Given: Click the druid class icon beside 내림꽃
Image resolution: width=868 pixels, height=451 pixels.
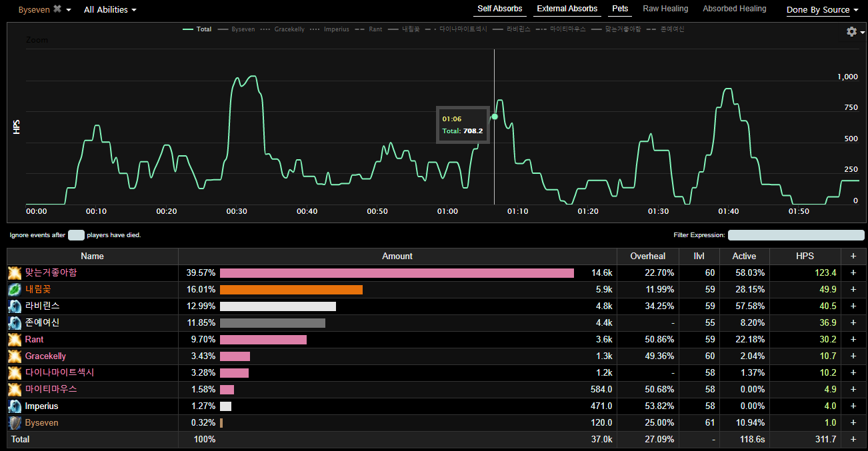Looking at the screenshot, I should point(15,290).
